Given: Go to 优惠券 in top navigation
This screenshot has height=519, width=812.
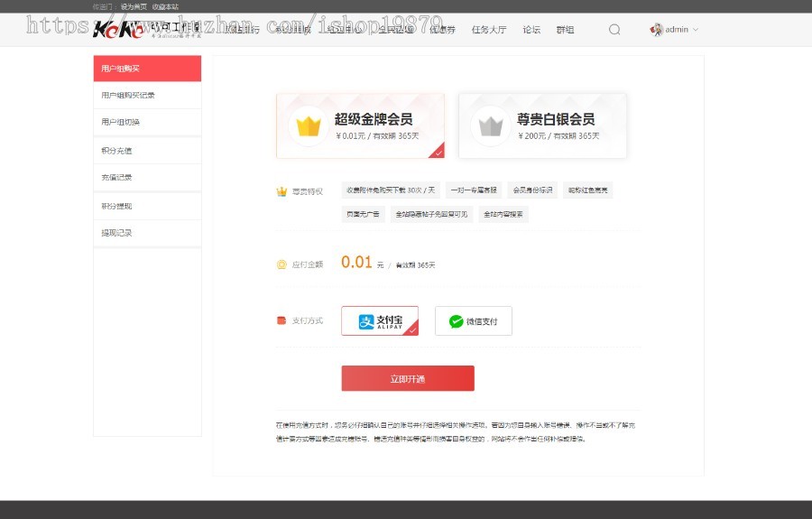Looking at the screenshot, I should coord(443,30).
